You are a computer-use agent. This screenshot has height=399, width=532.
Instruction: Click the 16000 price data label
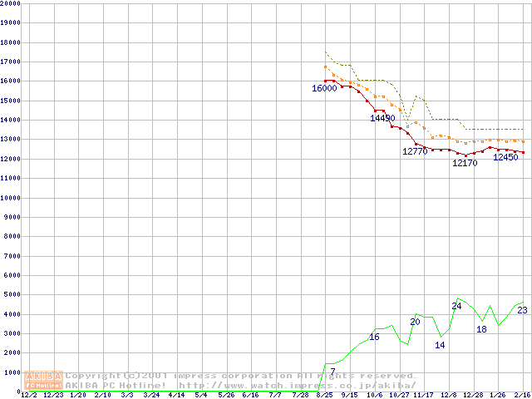324,88
